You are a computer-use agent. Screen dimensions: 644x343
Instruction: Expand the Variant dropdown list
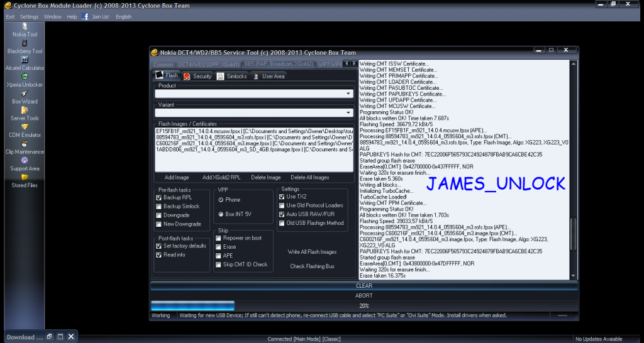tap(348, 113)
